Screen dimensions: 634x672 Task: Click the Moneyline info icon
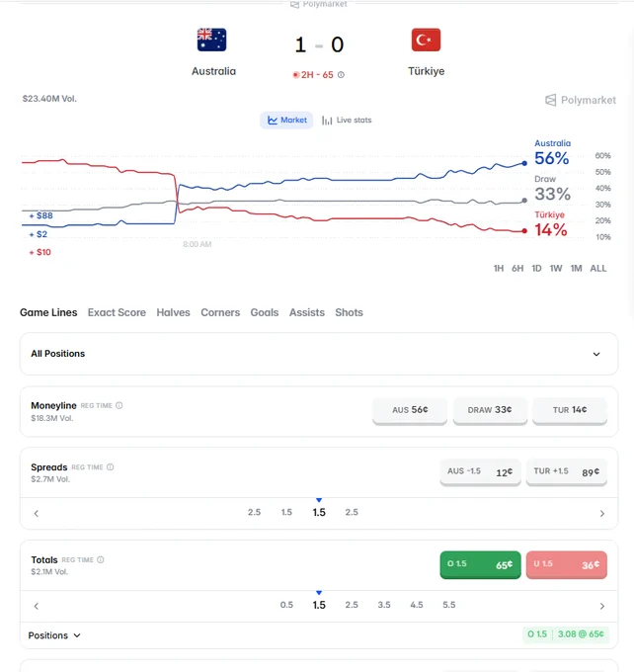[119, 405]
